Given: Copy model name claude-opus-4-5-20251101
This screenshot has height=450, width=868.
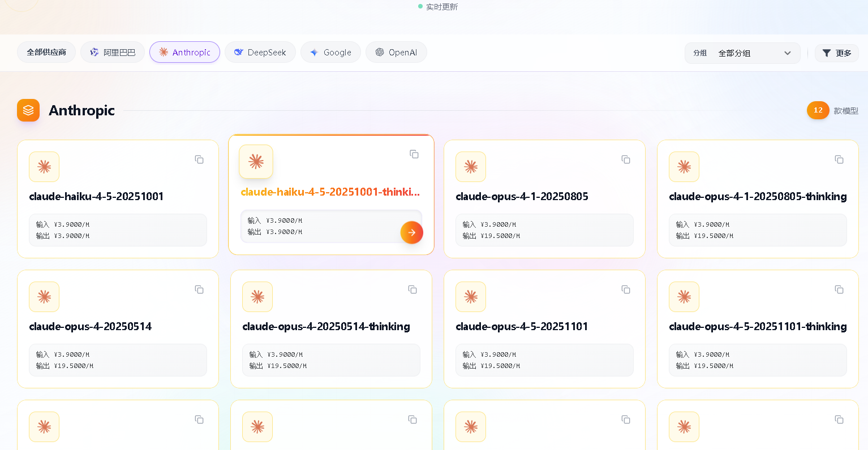Looking at the screenshot, I should [626, 289].
